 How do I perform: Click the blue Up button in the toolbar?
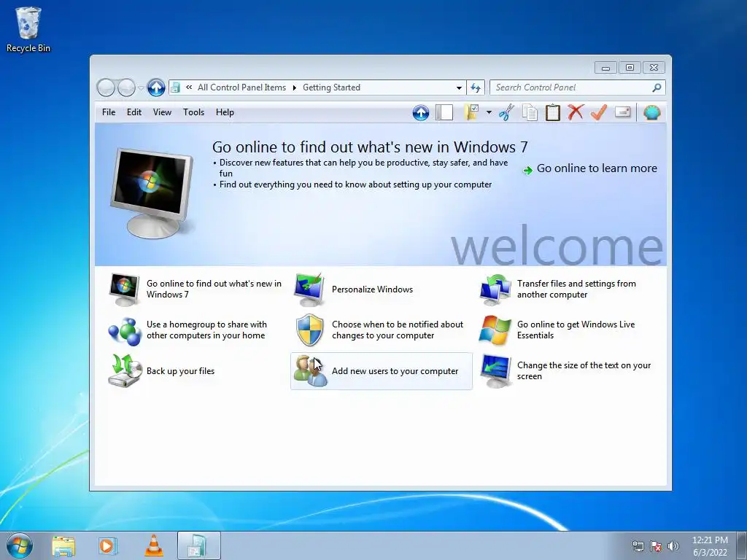[x=421, y=113]
